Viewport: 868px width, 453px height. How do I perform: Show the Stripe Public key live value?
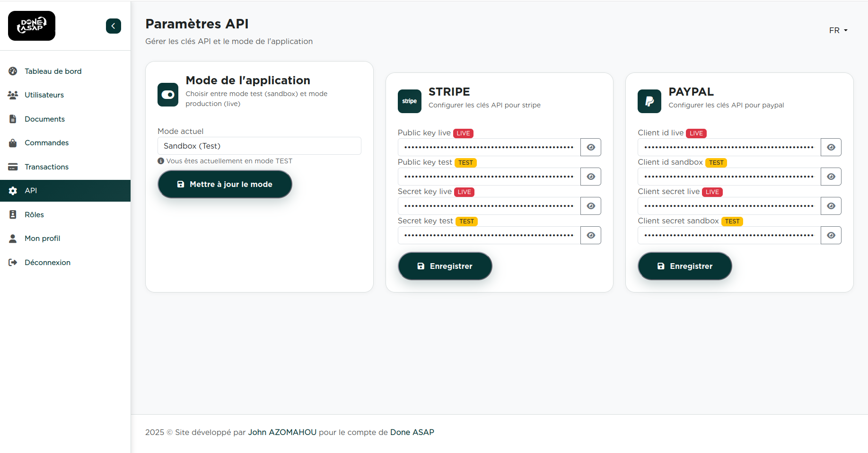pos(590,147)
